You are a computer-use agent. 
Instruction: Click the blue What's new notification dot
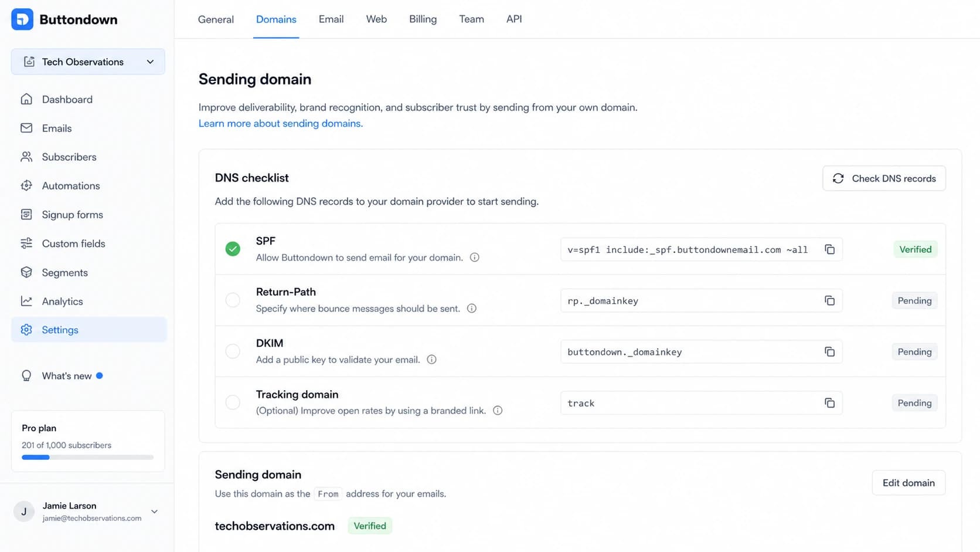click(100, 375)
